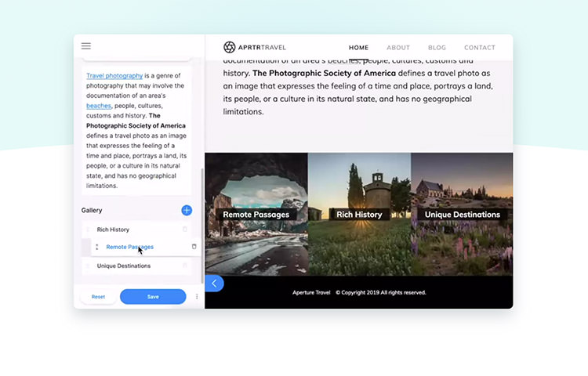Open the About page in navigation
Viewport: 588px width, 376px height.
tap(398, 48)
